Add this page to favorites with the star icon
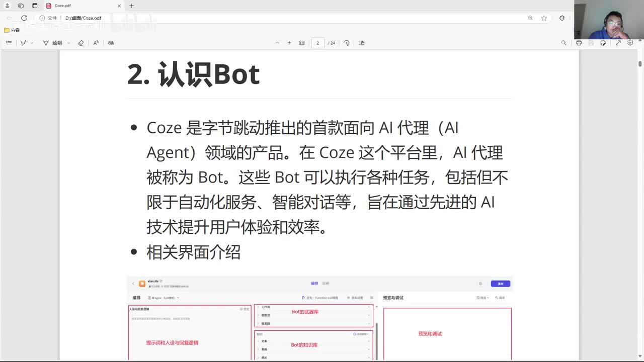The width and height of the screenshot is (644, 362). click(544, 18)
